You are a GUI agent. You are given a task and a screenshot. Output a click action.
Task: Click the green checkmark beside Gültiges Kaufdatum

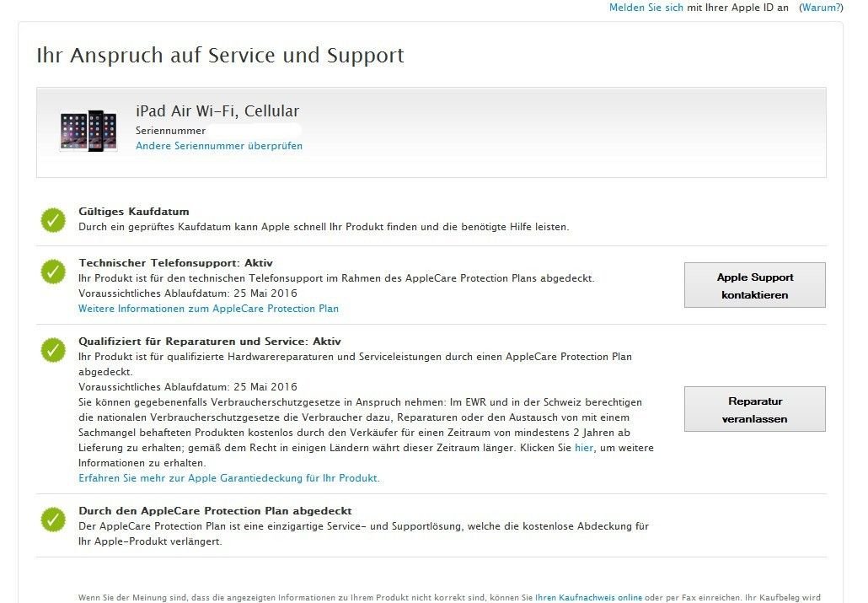pos(53,220)
